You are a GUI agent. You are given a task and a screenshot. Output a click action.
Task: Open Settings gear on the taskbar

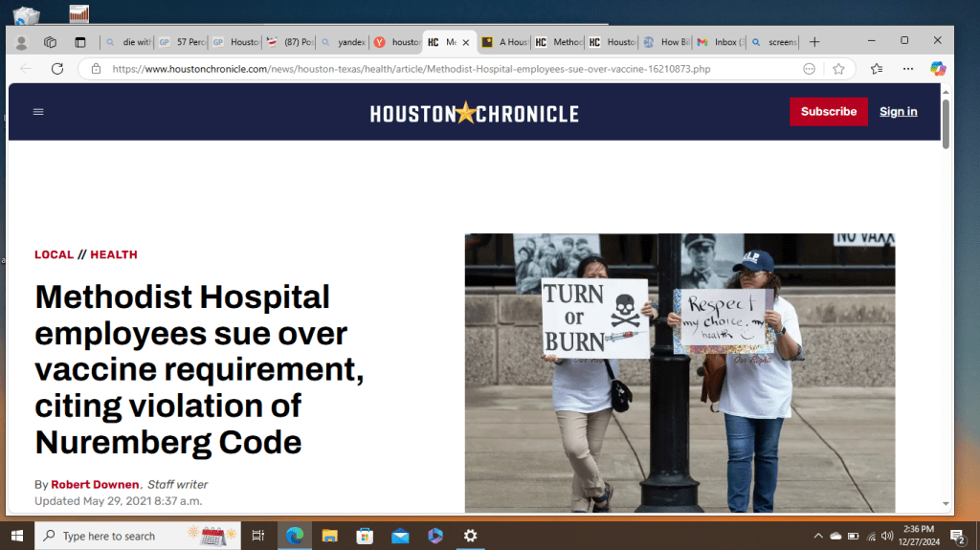(470, 536)
